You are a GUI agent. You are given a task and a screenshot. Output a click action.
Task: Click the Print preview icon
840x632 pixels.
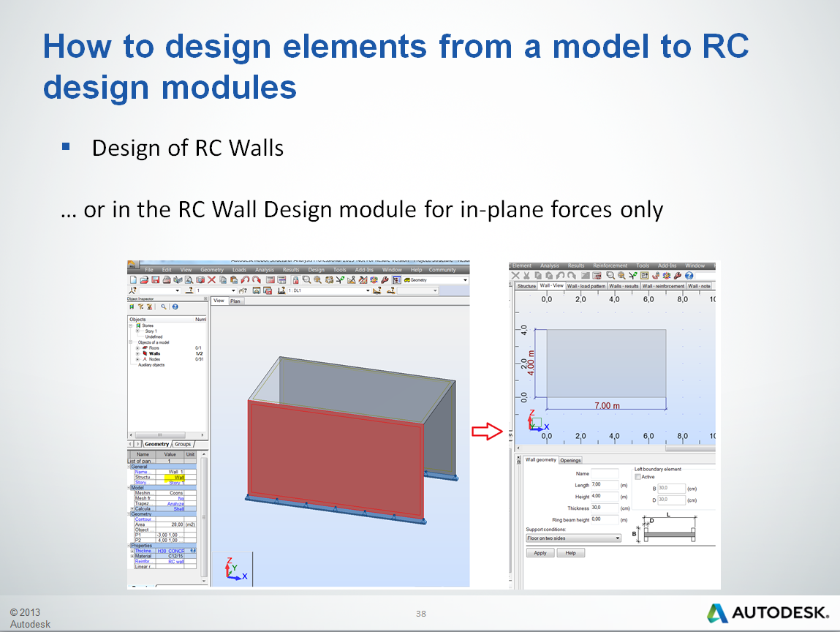coord(189,280)
